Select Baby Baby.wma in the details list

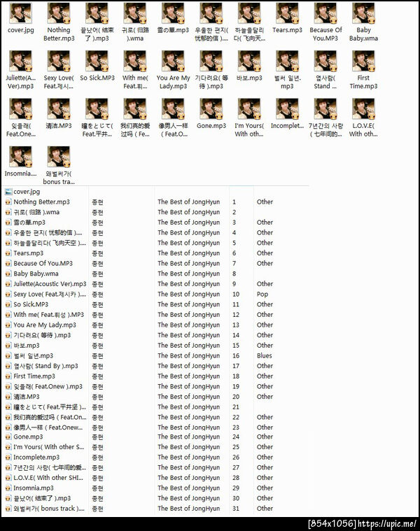tap(36, 274)
